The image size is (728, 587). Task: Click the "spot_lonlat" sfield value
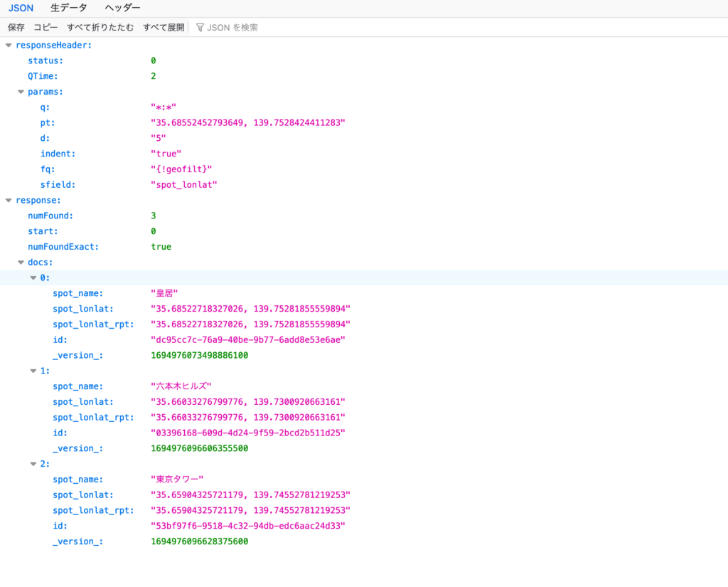coord(184,184)
